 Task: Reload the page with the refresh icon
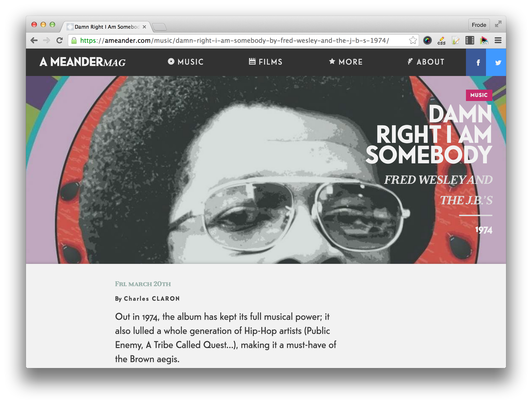(59, 40)
